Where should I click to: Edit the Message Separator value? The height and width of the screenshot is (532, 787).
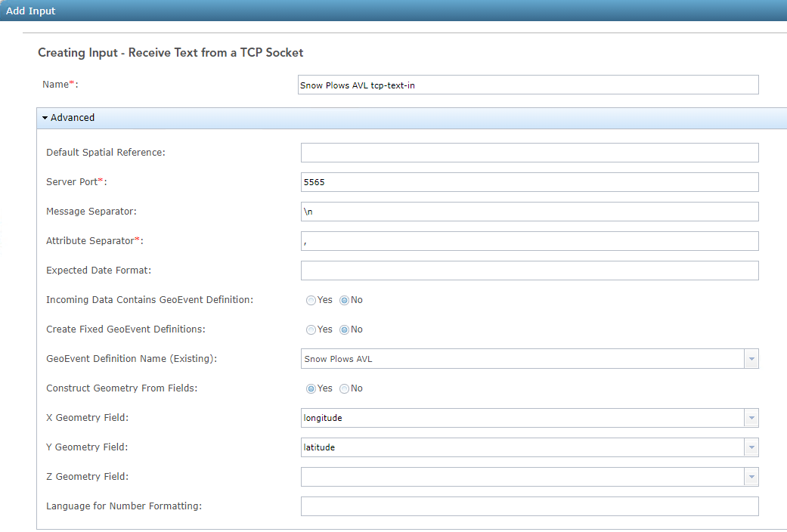[x=529, y=211]
